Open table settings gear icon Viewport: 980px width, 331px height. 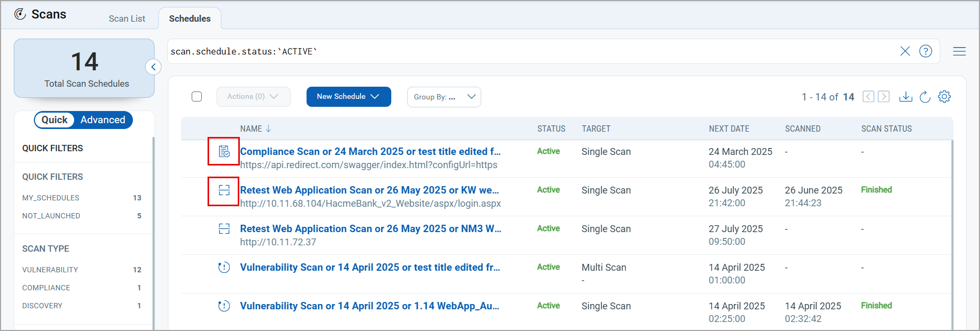click(945, 97)
